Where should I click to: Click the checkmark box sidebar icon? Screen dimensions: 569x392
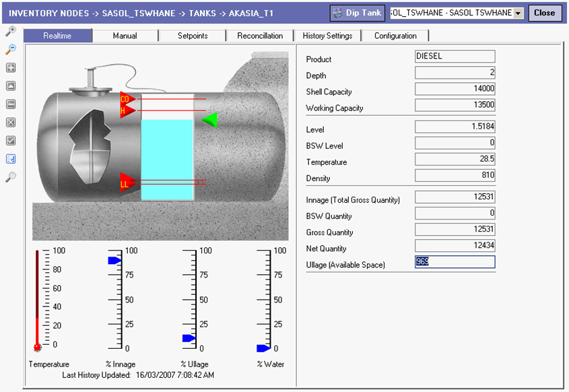tap(11, 141)
